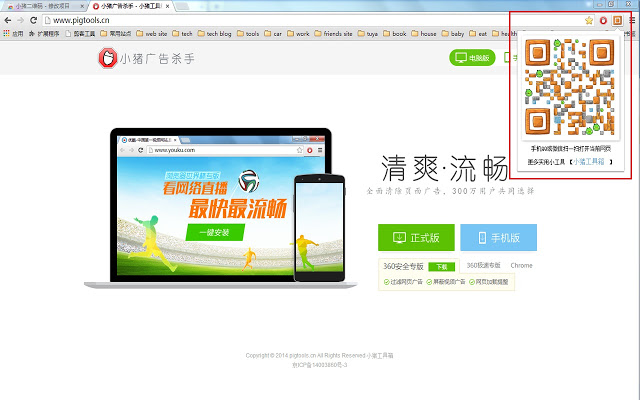Click the 一键安装 button inside laptop image

coord(215,232)
